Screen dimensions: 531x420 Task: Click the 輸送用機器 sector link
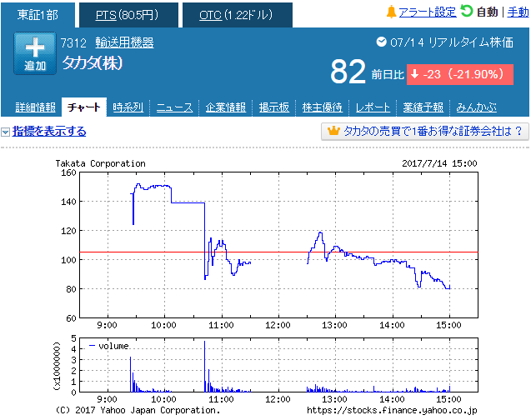(124, 42)
